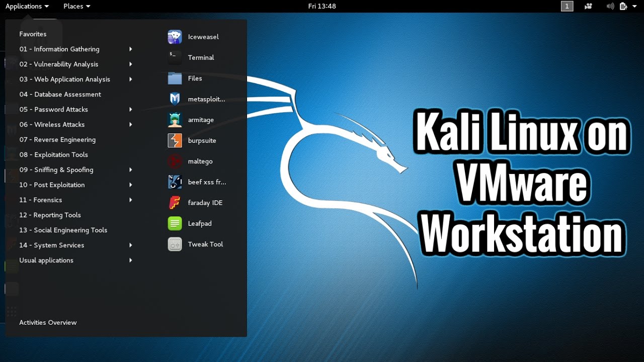The image size is (644, 362).
Task: Click the maltego text label
Action: pos(200,161)
